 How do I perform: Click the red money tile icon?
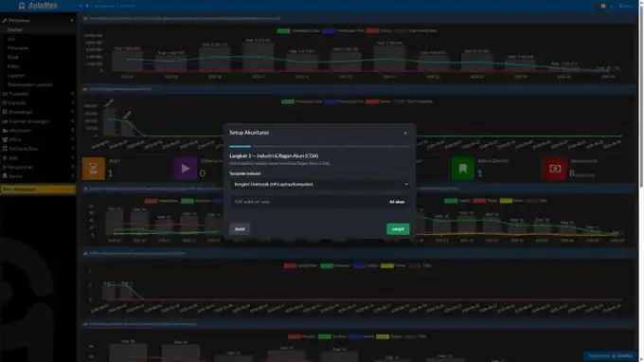point(555,169)
